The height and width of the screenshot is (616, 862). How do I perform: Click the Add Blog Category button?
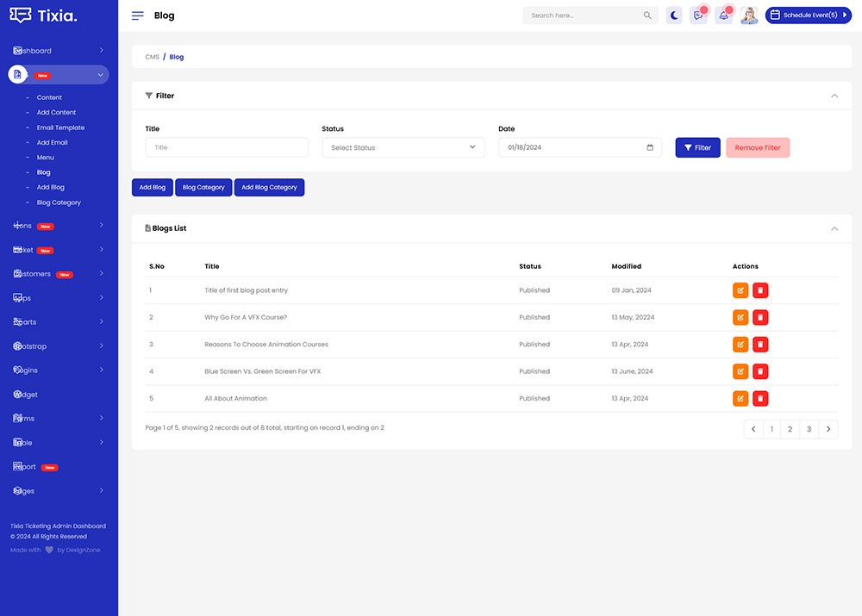tap(269, 187)
